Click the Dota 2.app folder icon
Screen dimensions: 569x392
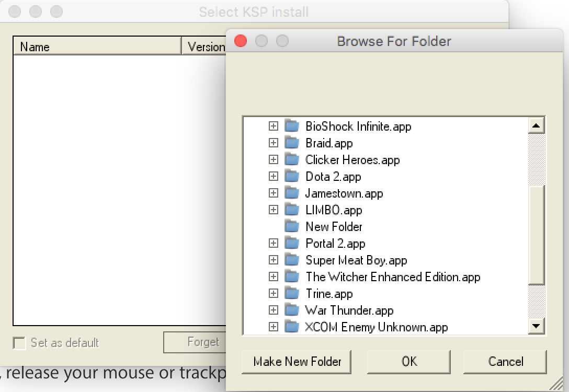pos(292,176)
